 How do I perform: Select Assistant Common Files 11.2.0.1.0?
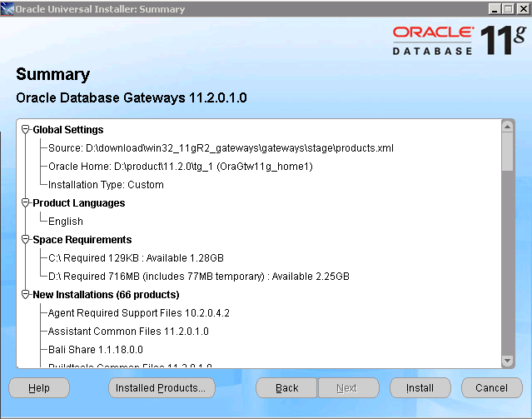(128, 332)
